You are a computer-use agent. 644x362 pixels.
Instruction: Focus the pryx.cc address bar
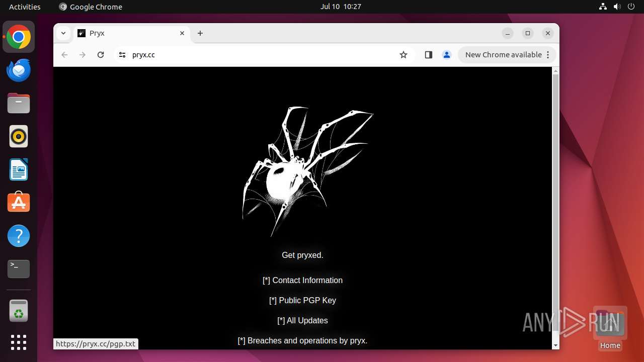pyautogui.click(x=264, y=55)
